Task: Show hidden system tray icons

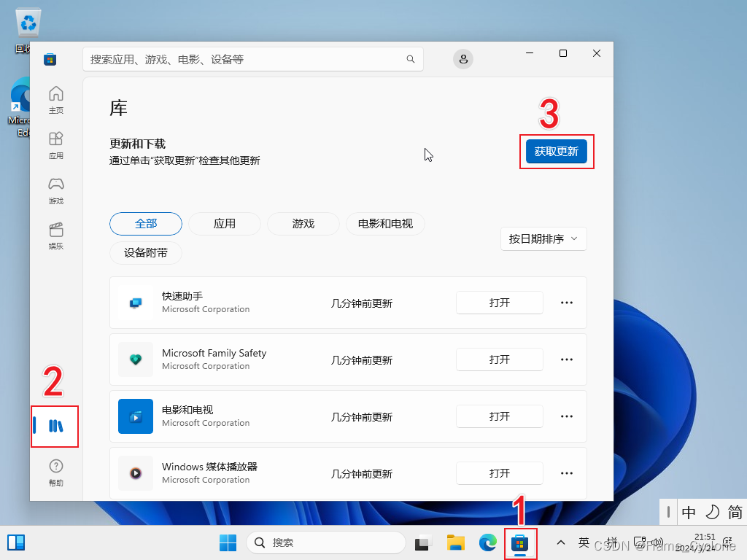Action: pyautogui.click(x=561, y=542)
